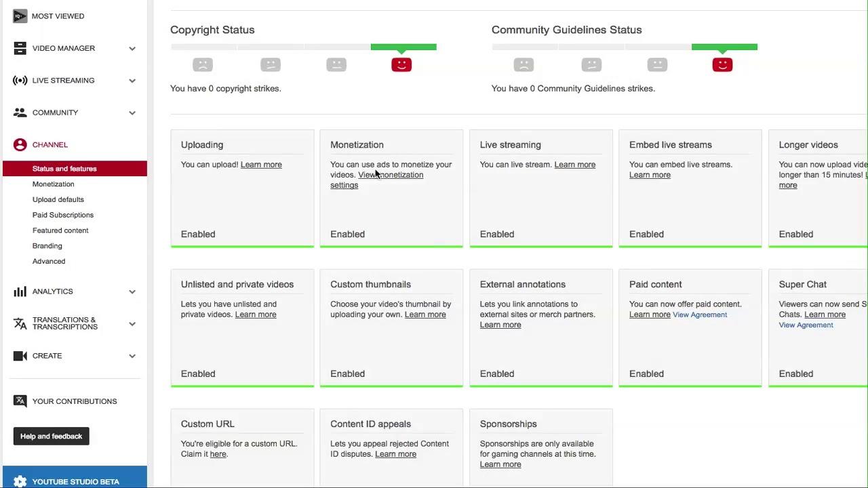Click the Video Manager folder icon
The height and width of the screenshot is (488, 868).
click(x=20, y=48)
